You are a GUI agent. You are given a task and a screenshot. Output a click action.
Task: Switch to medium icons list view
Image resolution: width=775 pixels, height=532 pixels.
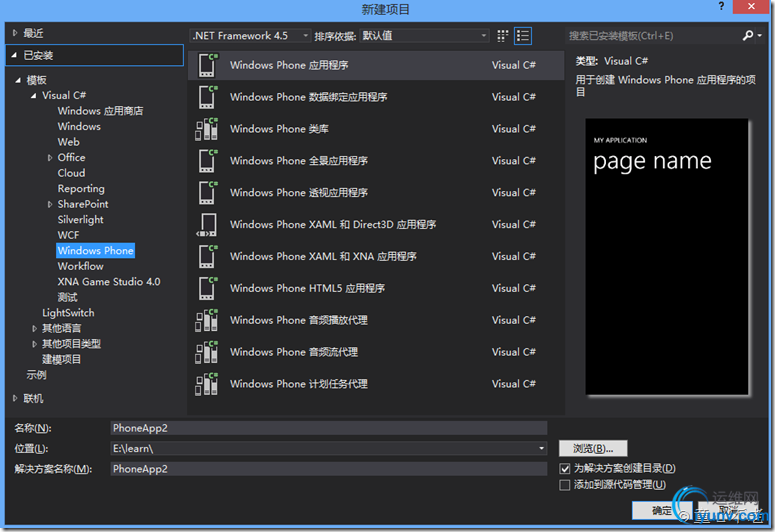pyautogui.click(x=523, y=36)
